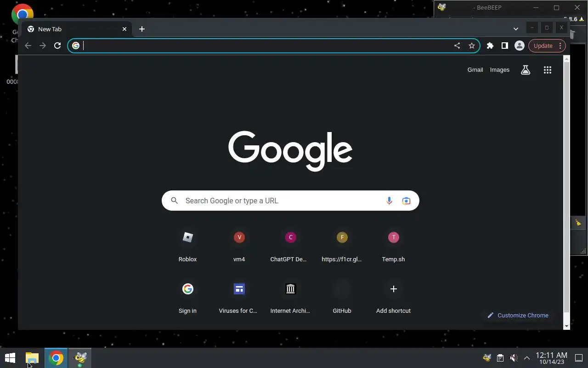Click the forward navigation arrow in Chrome
Screen dimensions: 588x368
43,46
